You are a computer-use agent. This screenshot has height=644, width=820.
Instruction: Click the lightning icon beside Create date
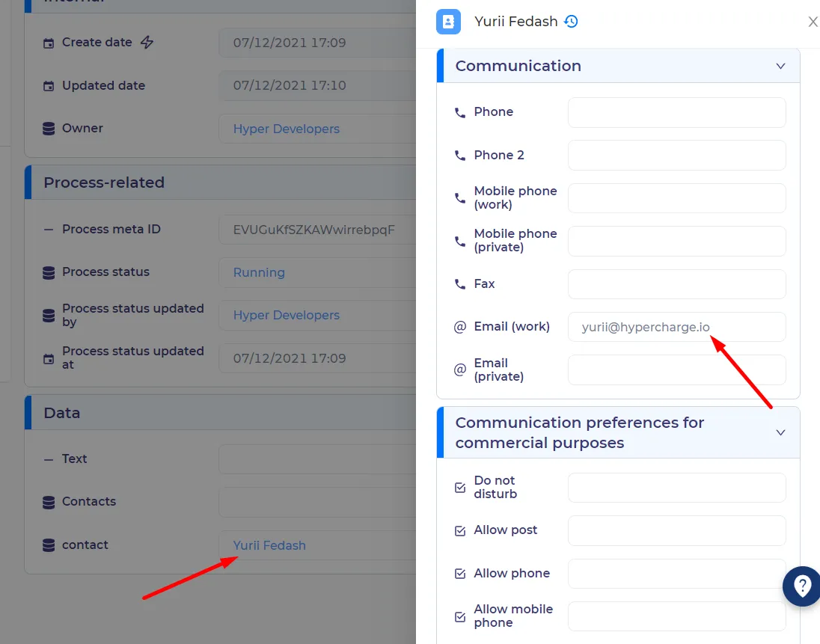(x=147, y=43)
